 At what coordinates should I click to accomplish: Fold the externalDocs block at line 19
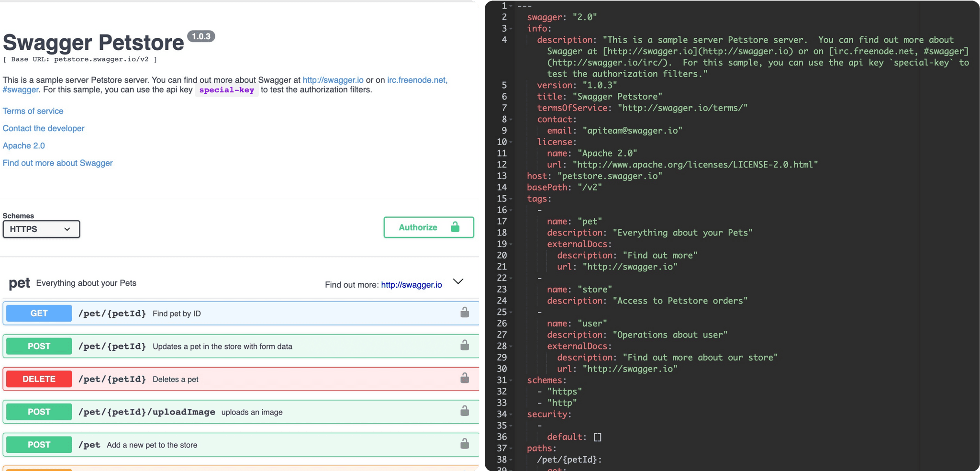(511, 245)
